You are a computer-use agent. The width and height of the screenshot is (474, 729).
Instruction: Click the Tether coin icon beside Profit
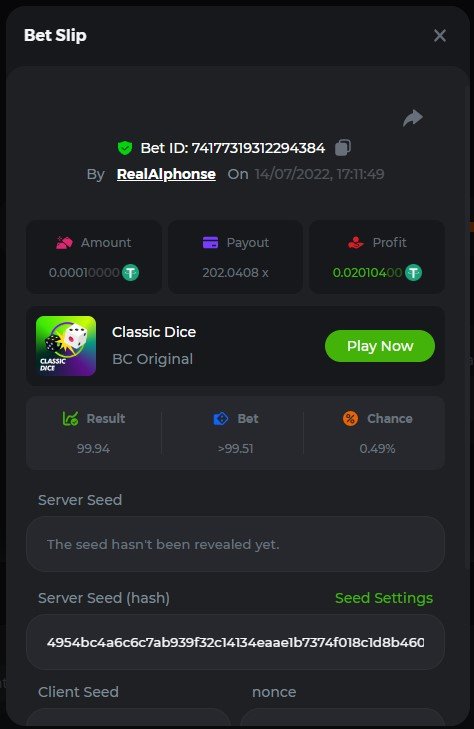[413, 272]
